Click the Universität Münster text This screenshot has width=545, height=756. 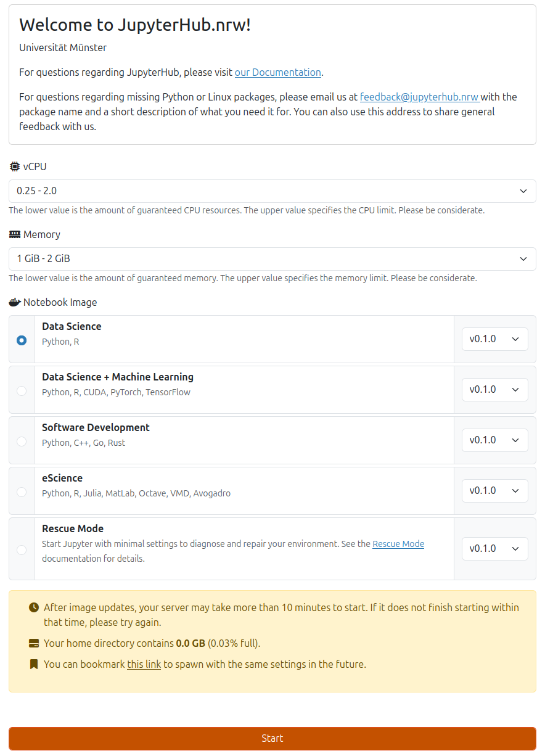[63, 47]
